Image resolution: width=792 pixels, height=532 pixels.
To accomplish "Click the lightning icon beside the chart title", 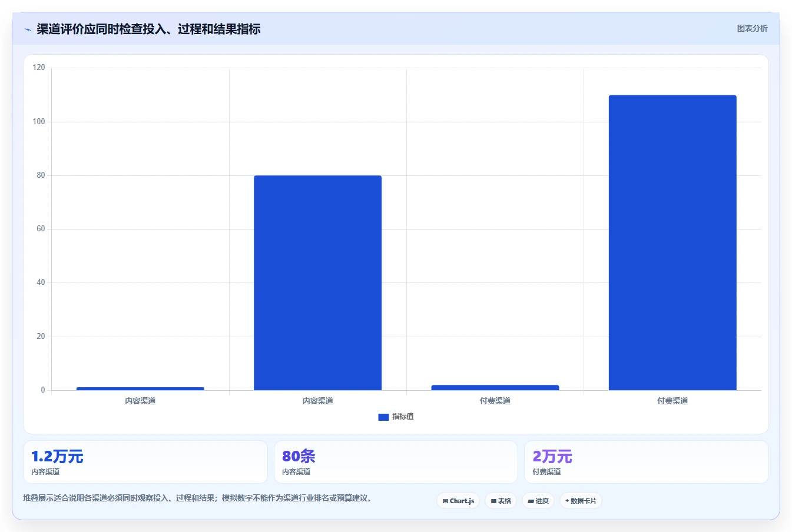I will 28,29.
